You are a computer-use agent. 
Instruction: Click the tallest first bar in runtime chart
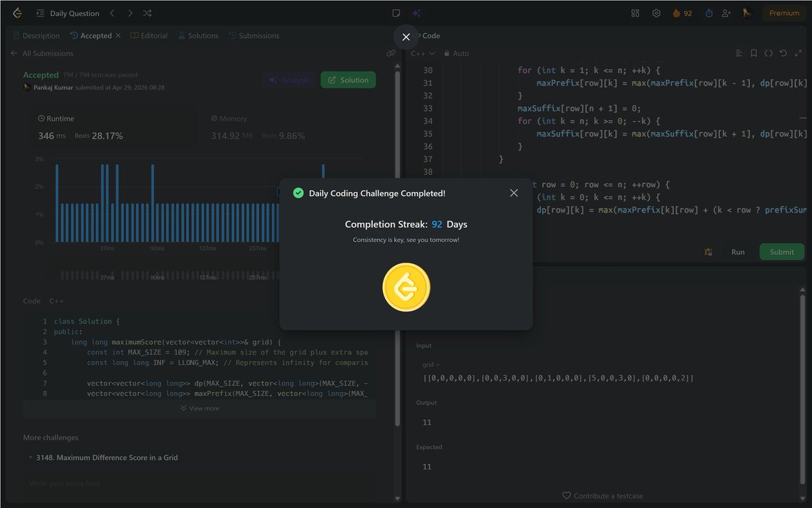point(57,203)
